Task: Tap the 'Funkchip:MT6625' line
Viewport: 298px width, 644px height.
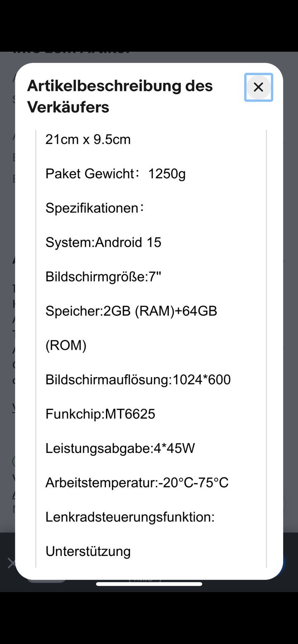Action: (x=100, y=414)
